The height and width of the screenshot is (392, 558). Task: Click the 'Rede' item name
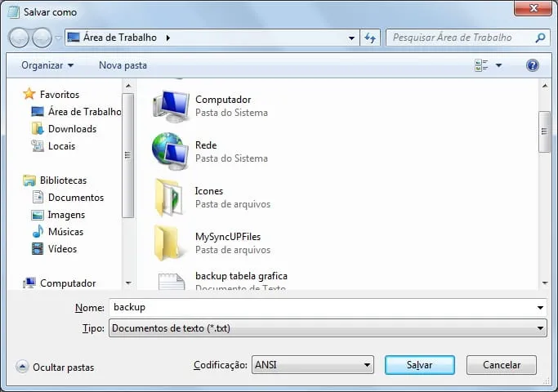click(206, 145)
